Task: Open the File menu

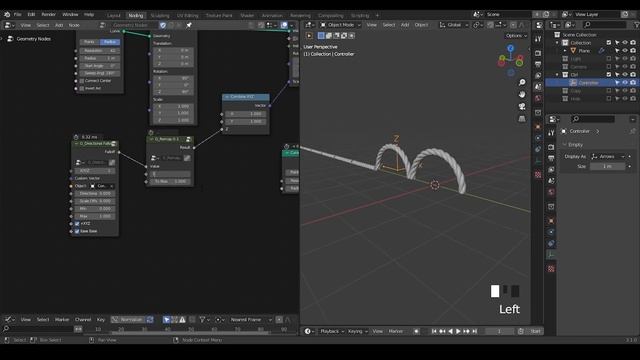Action: (18, 14)
